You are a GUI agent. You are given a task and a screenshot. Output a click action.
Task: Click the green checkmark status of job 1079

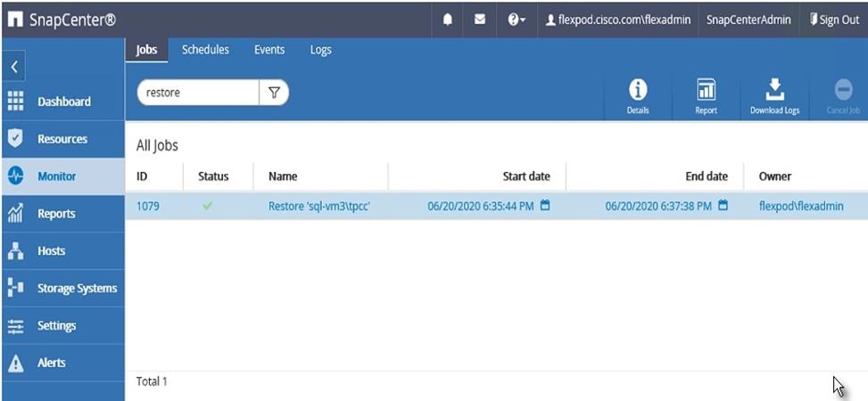point(208,206)
